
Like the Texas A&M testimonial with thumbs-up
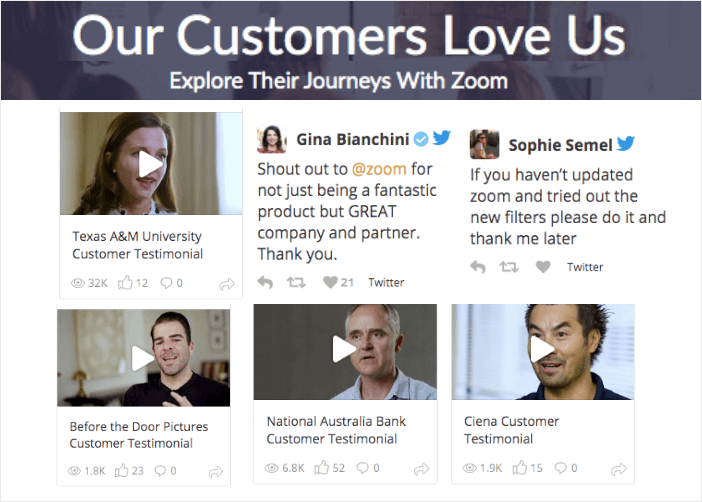tap(125, 283)
